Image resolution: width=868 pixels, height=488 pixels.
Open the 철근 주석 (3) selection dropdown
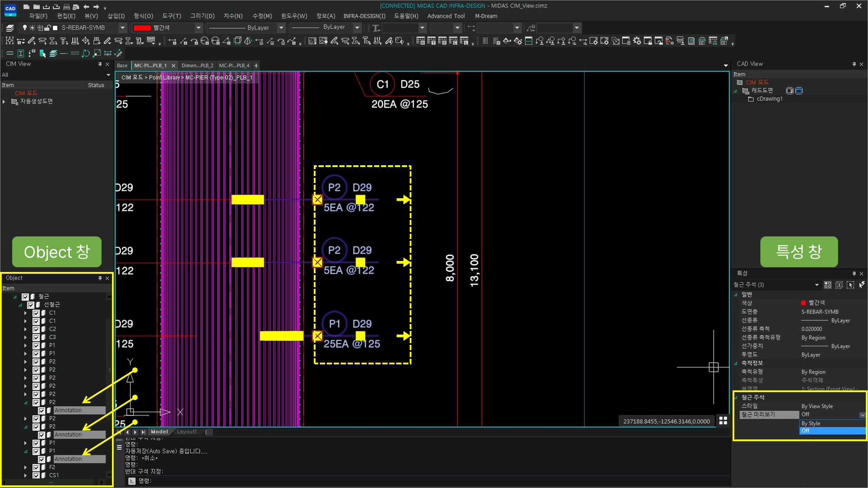click(816, 285)
